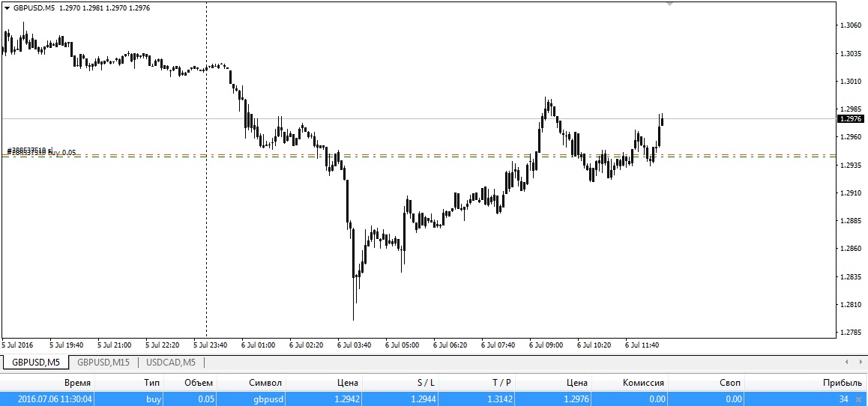Click the triangle beside the GBPUSD,M5 chart title

click(x=7, y=8)
